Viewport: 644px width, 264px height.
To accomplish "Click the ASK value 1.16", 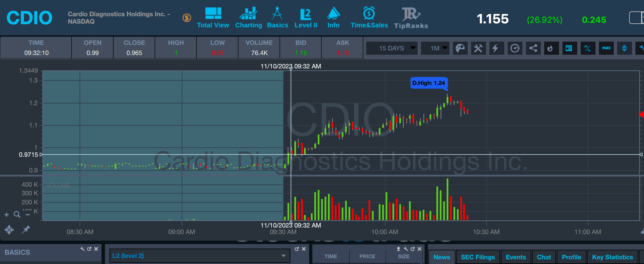I will click(343, 53).
